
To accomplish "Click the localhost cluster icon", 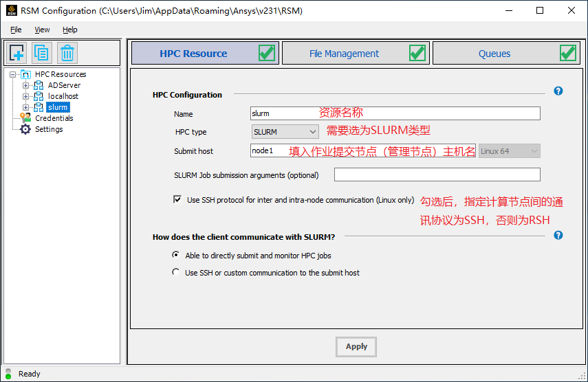I will tap(39, 96).
